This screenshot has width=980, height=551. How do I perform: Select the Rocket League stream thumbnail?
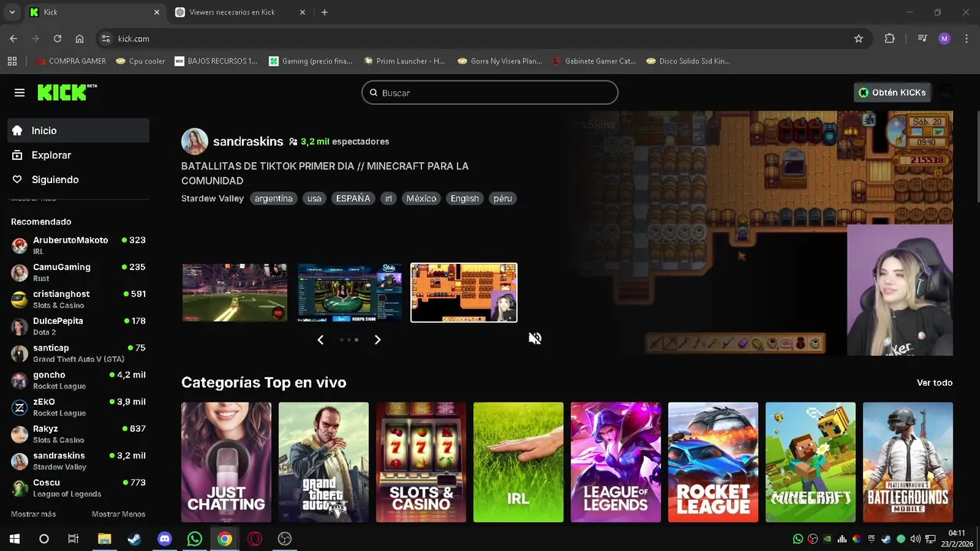click(235, 293)
